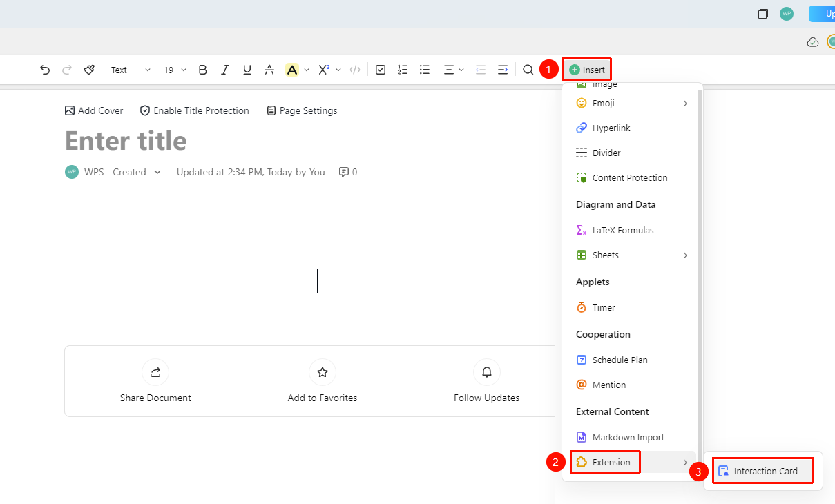Viewport: 835px width, 504px height.
Task: Toggle underline formatting
Action: coord(247,70)
